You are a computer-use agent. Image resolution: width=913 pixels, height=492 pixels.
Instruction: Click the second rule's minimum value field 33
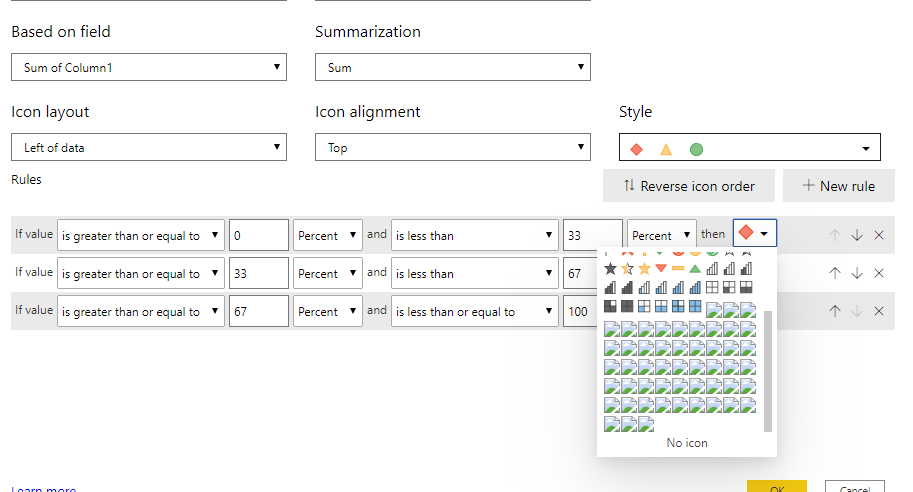coord(259,273)
